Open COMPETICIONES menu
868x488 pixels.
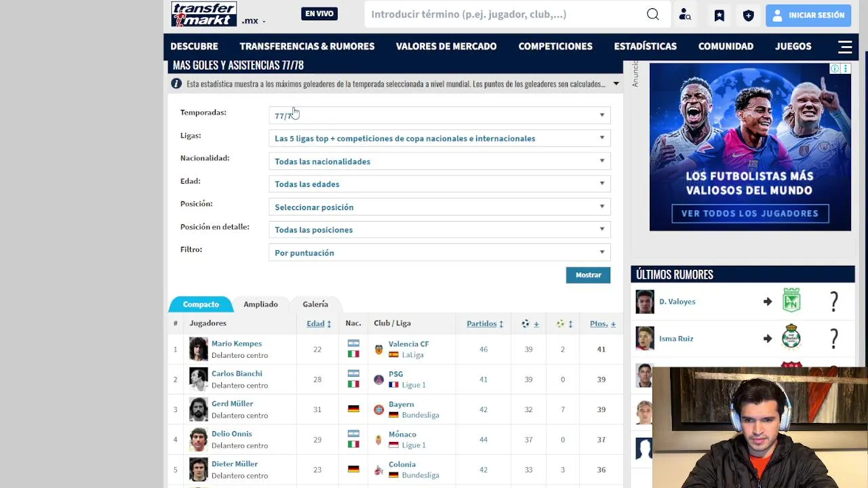555,46
